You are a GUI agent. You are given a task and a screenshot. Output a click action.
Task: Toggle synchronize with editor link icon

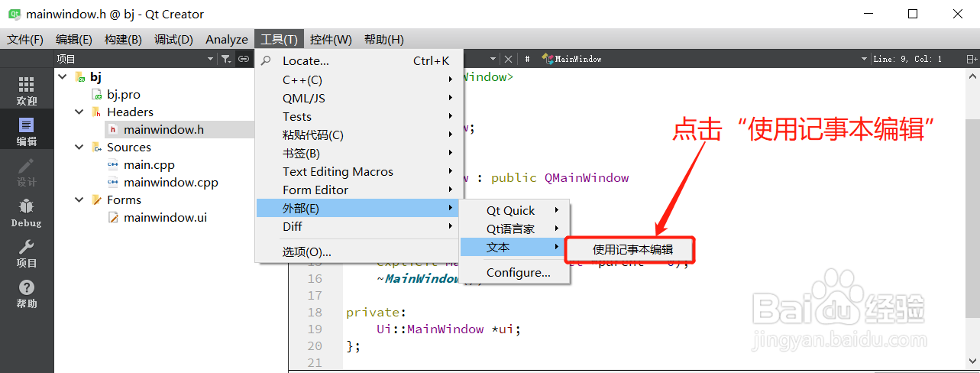pyautogui.click(x=244, y=59)
